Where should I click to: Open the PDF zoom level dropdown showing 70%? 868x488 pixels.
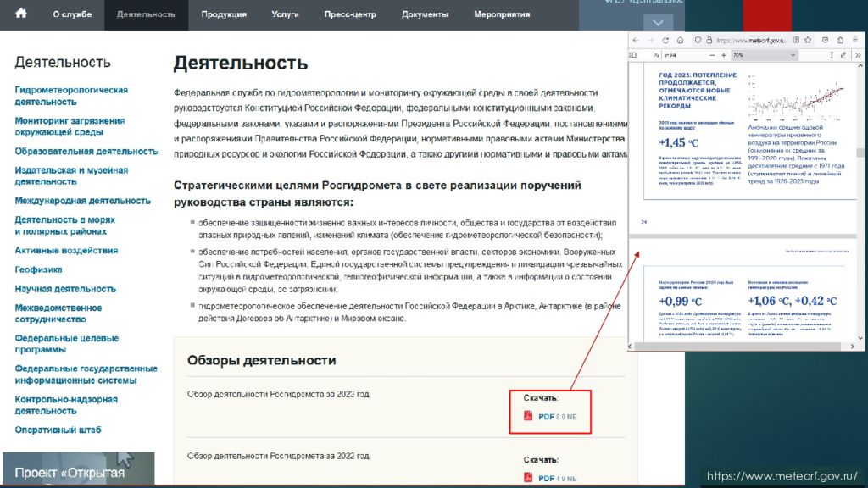point(764,55)
